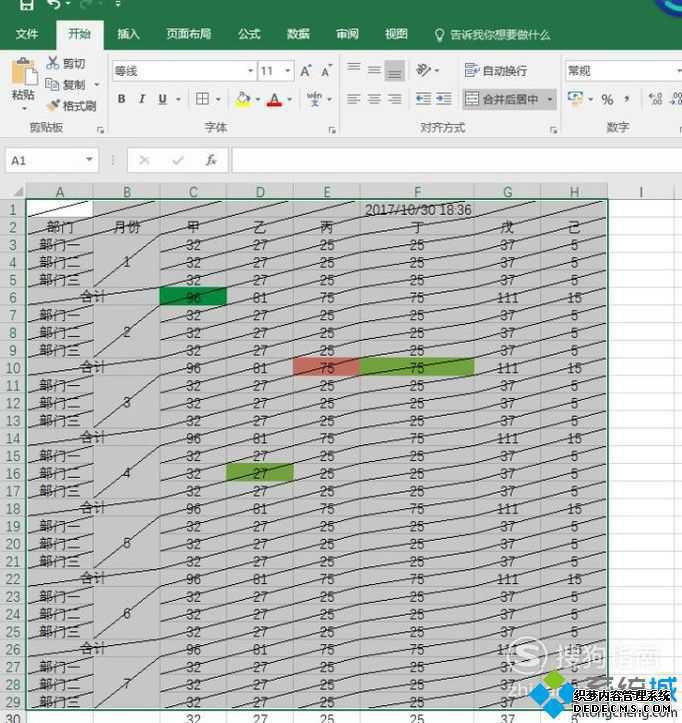Viewport: 682px width, 723px height.
Task: Expand the Copy options arrow
Action: (x=96, y=85)
